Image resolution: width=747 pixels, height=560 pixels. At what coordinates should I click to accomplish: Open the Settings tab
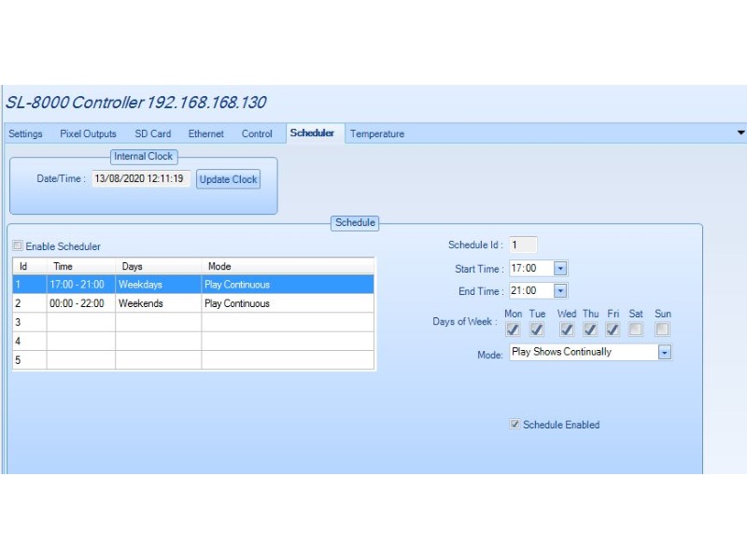25,133
